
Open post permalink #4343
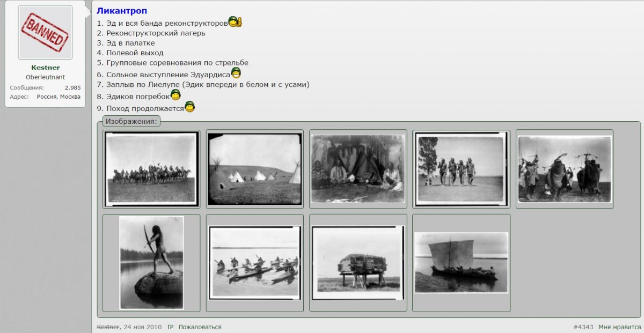coord(583,327)
